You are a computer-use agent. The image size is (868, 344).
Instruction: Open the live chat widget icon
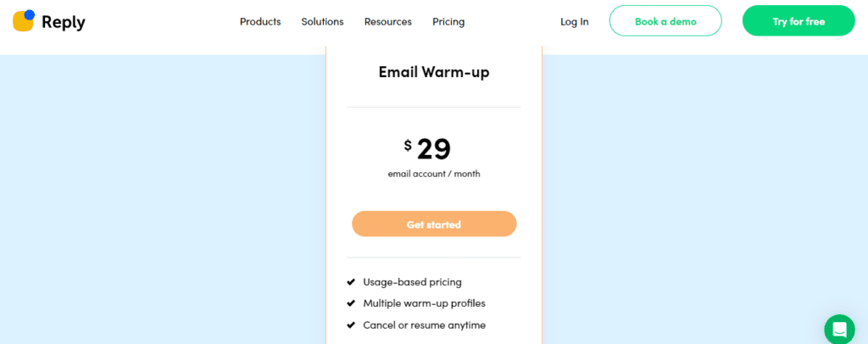tap(839, 330)
